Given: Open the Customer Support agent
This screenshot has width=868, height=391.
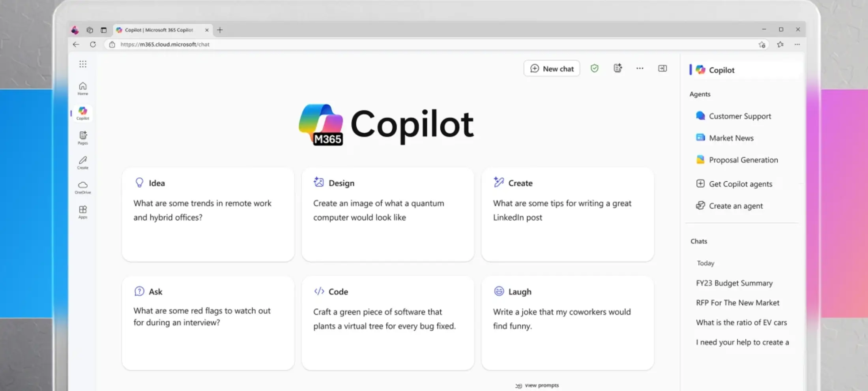Looking at the screenshot, I should point(739,116).
